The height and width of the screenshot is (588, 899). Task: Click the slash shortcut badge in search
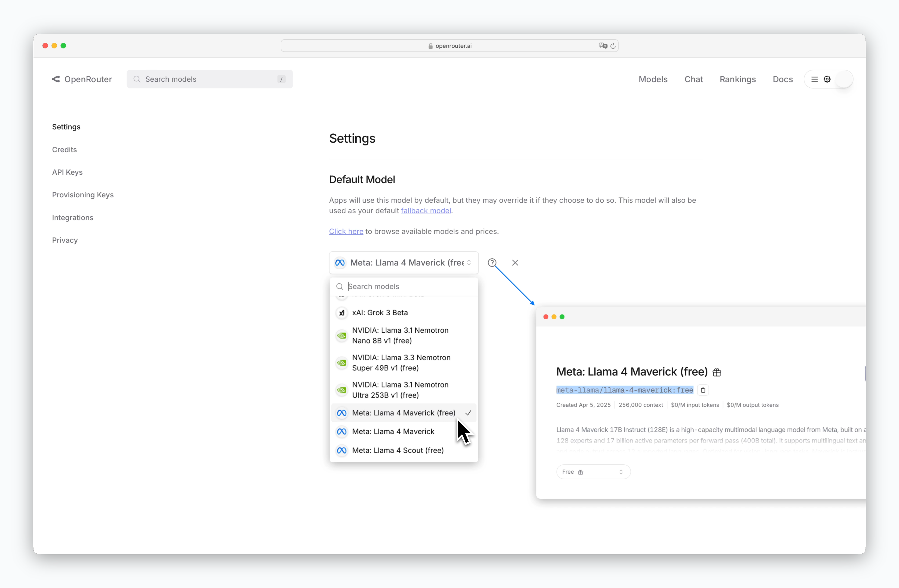pyautogui.click(x=281, y=79)
